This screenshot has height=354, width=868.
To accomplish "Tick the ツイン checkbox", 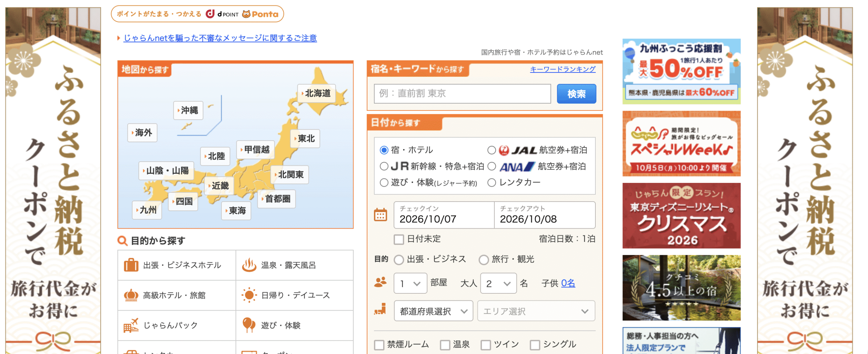I will point(486,345).
